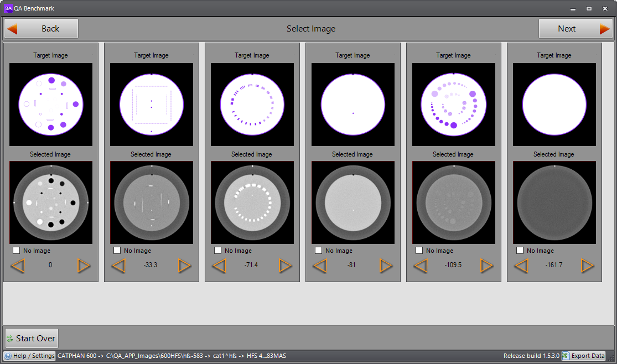Screen dimensions: 617x364
Task: Go to the Next step
Action: tap(575, 29)
